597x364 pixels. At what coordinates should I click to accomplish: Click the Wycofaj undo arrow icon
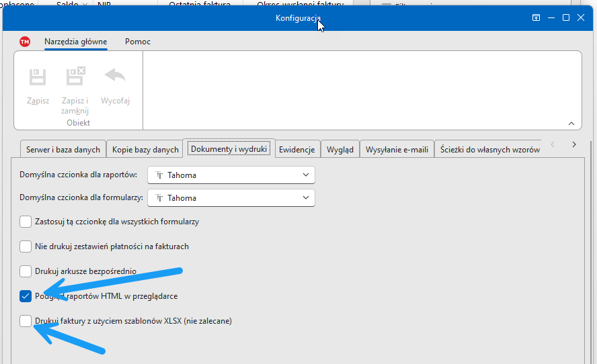pyautogui.click(x=115, y=75)
